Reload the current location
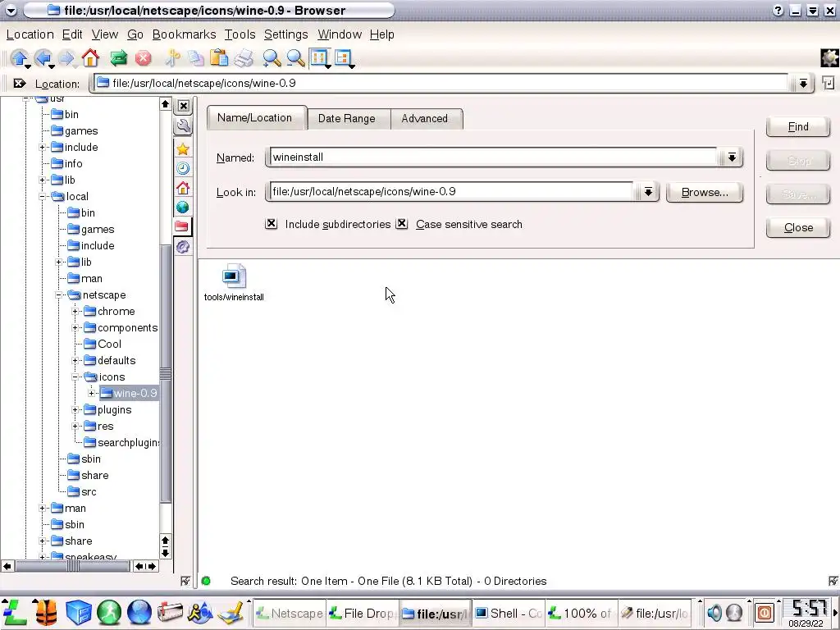 [x=118, y=58]
